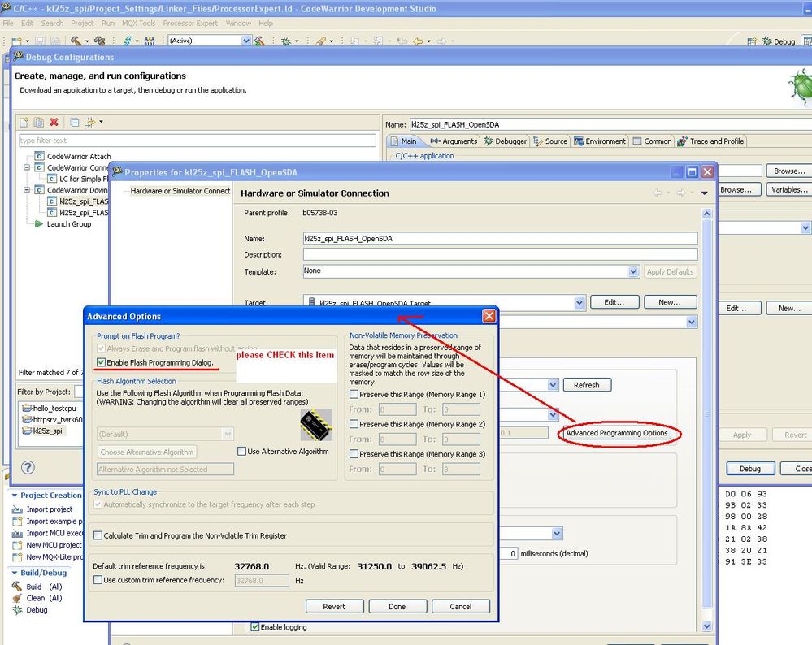Click Cancel in Advanced Options dialog
This screenshot has width=812, height=645.
[460, 606]
